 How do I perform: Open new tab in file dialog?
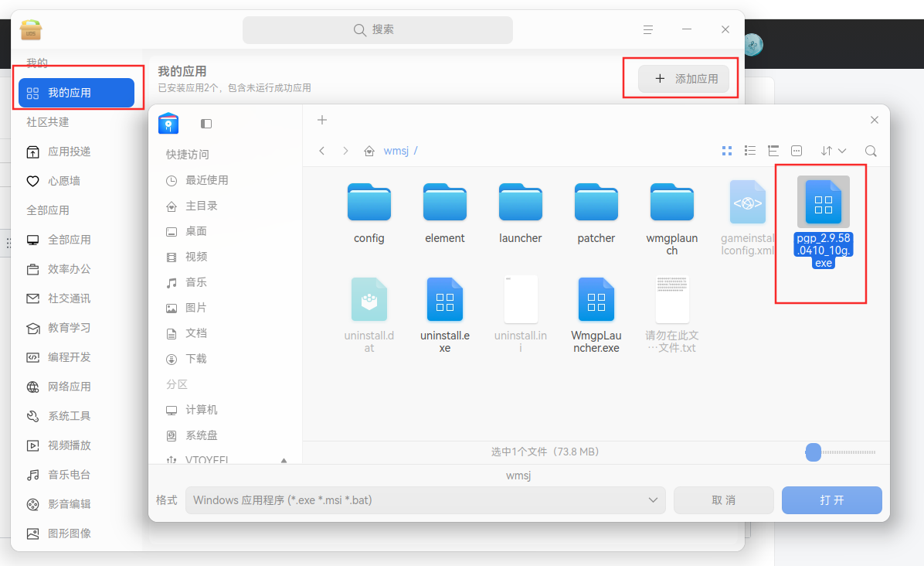click(x=321, y=121)
